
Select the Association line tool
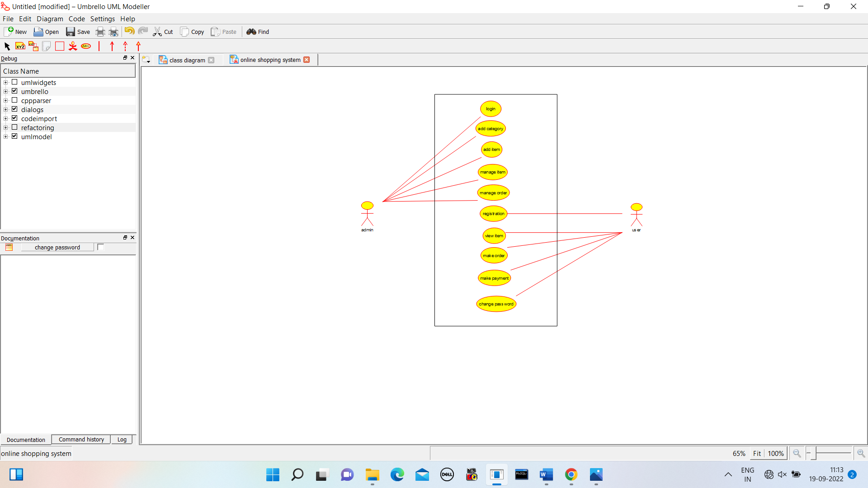point(99,46)
